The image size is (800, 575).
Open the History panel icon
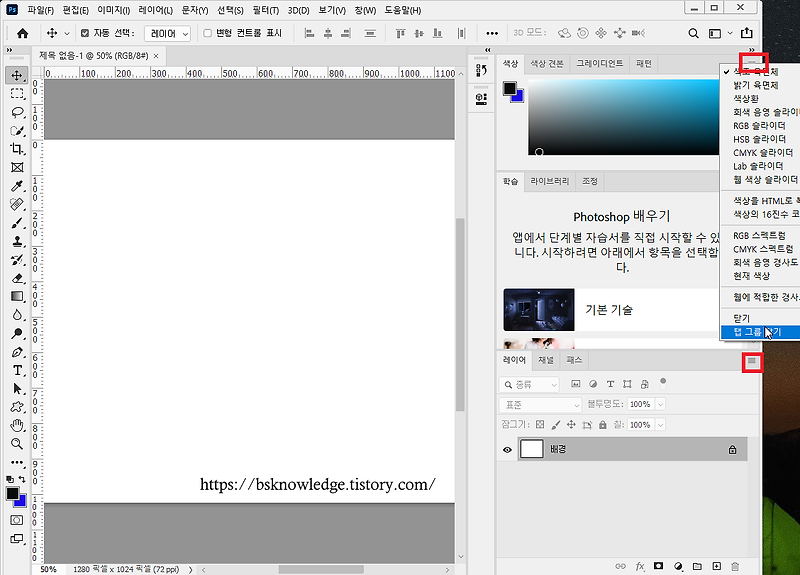[x=481, y=70]
